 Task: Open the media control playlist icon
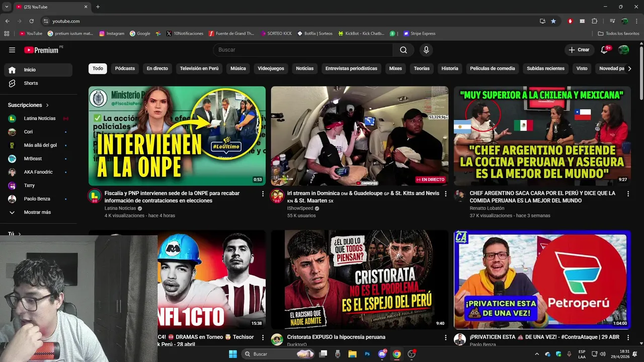612,21
